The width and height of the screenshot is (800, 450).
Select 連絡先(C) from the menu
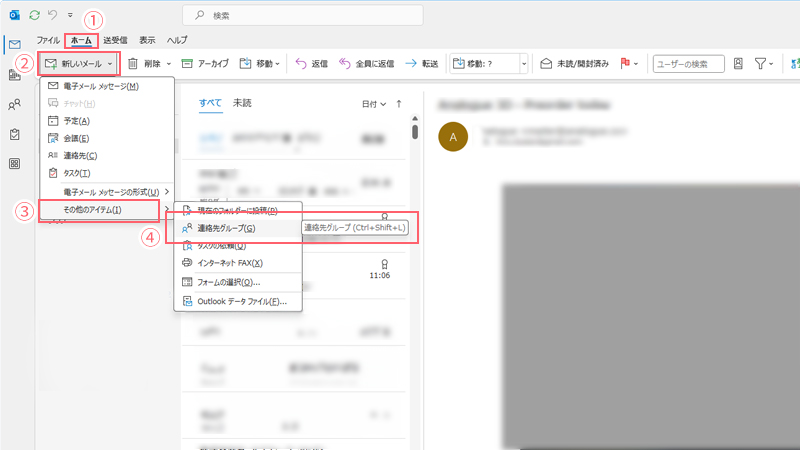point(107,156)
